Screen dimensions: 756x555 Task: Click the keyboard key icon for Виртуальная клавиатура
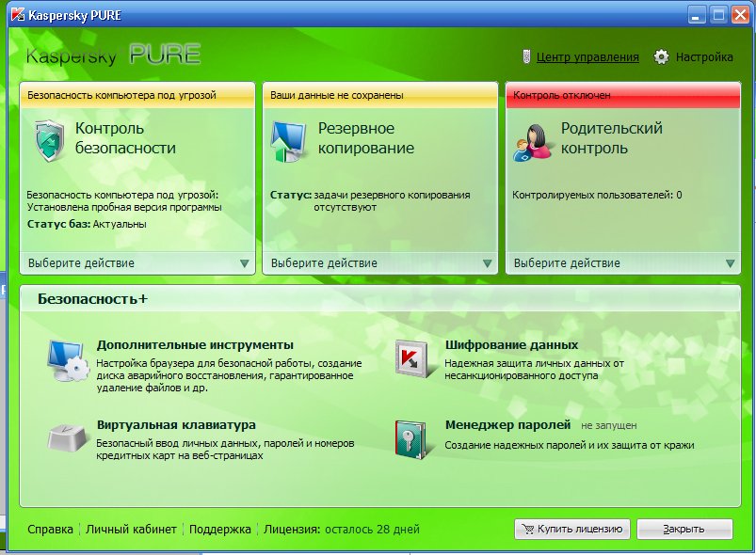[x=68, y=436]
